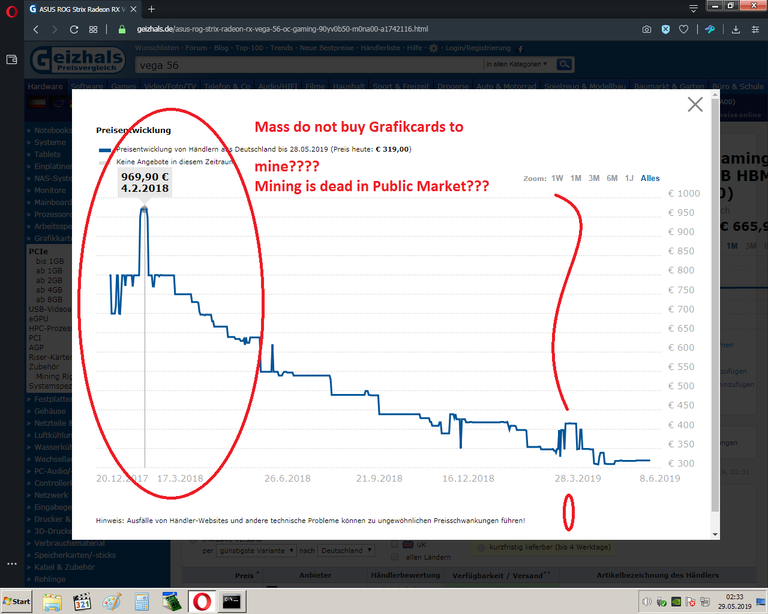Screen dimensions: 768x614
Task: Open the command prompt taskbar icon
Action: click(232, 601)
